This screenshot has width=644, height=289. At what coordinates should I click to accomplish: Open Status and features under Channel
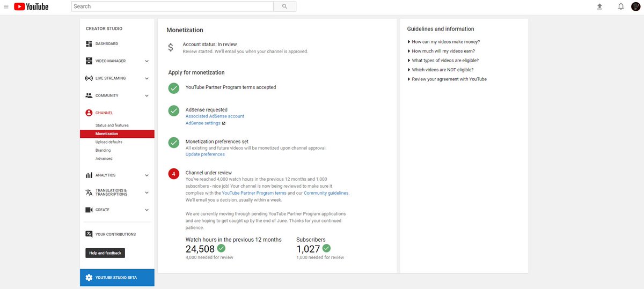tap(112, 125)
